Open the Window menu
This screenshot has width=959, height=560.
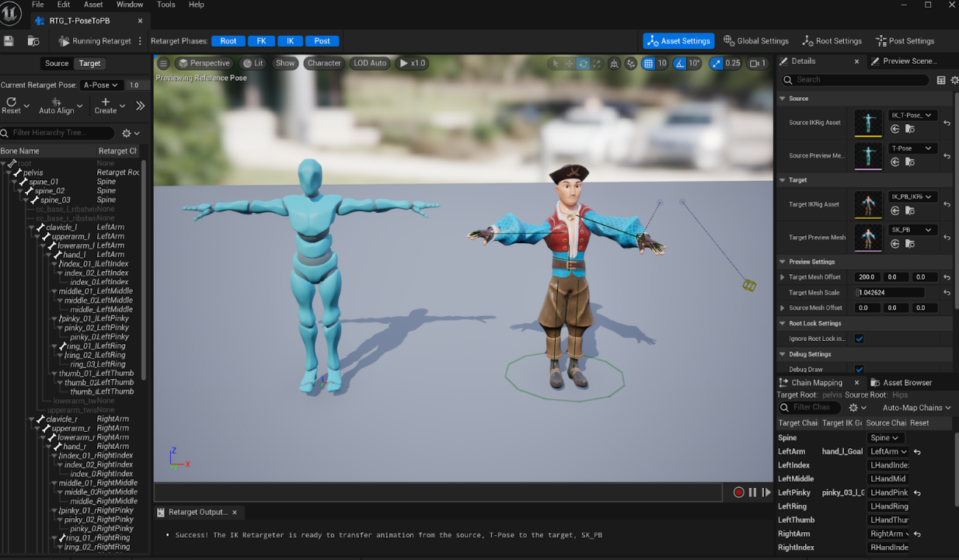pos(130,5)
